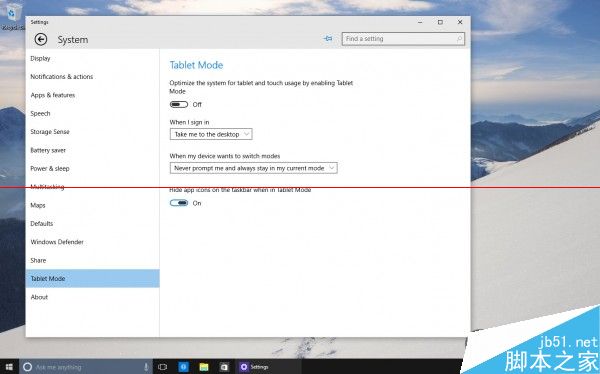Image resolution: width=600 pixels, height=374 pixels.
Task: Go to the Share settings
Action: tap(38, 260)
